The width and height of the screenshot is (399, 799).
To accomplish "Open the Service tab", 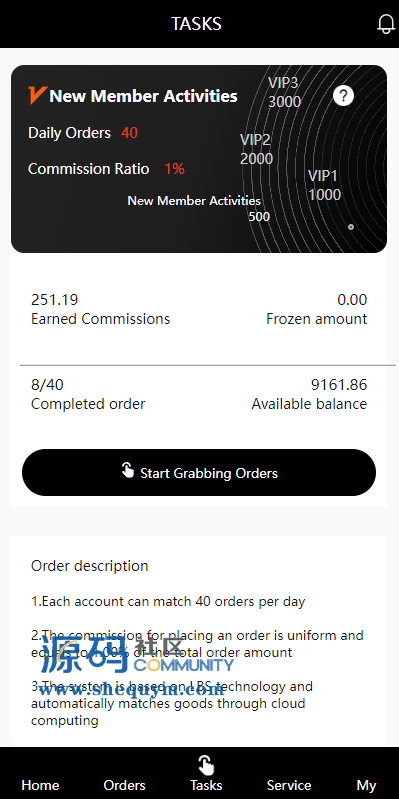I will click(x=289, y=785).
